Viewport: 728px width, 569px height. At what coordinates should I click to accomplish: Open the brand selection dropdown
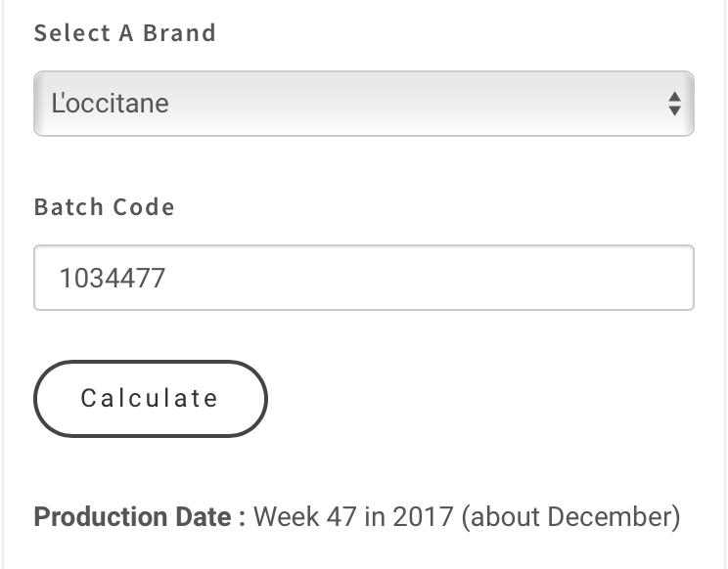click(363, 103)
